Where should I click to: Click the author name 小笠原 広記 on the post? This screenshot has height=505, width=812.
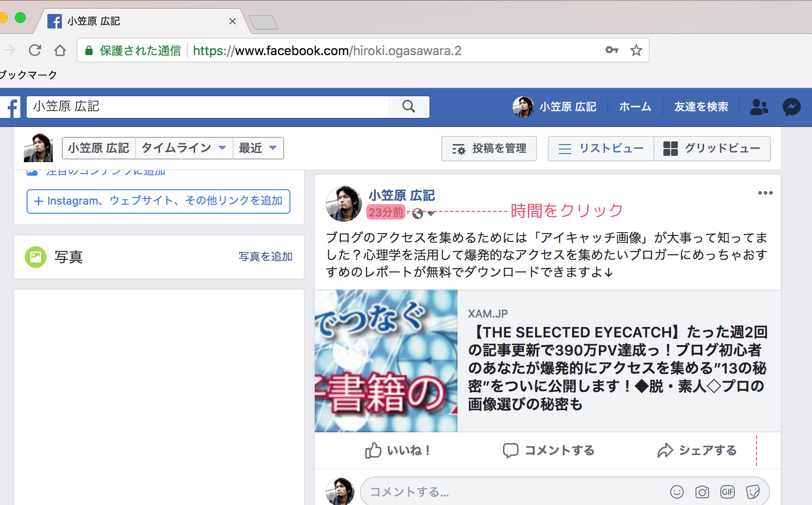click(x=402, y=196)
